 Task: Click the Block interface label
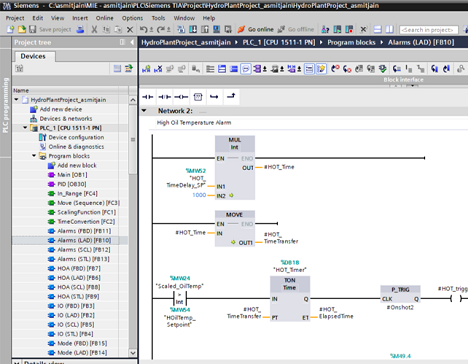coord(403,80)
